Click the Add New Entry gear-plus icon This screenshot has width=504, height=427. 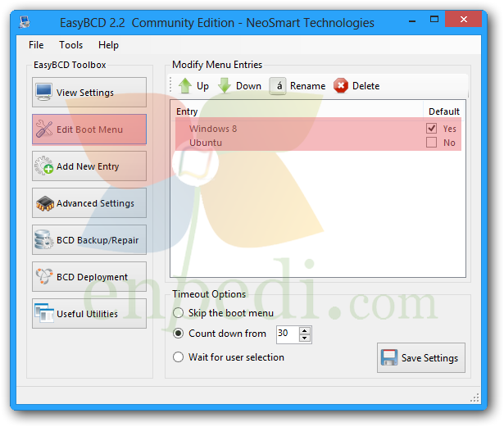click(43, 166)
